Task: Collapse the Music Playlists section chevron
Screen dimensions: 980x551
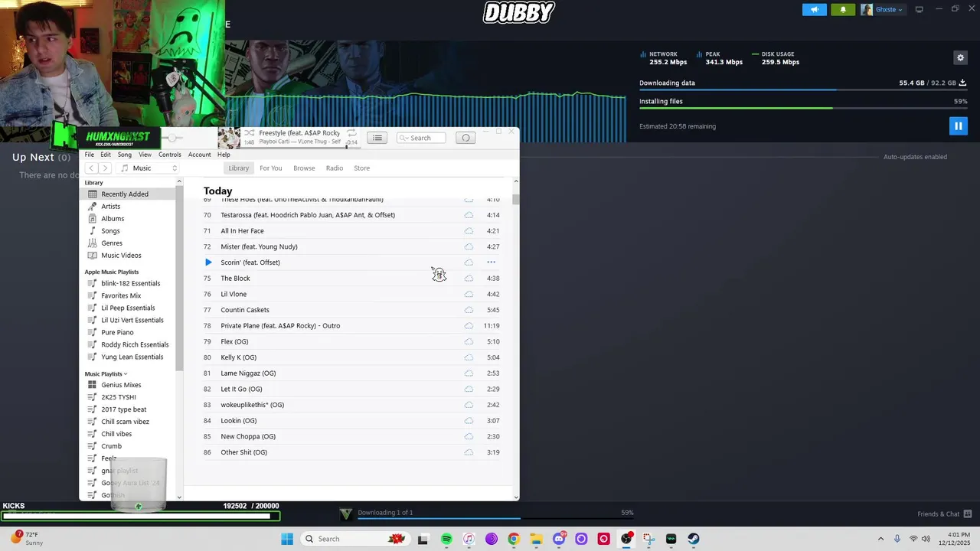Action: coord(126,374)
